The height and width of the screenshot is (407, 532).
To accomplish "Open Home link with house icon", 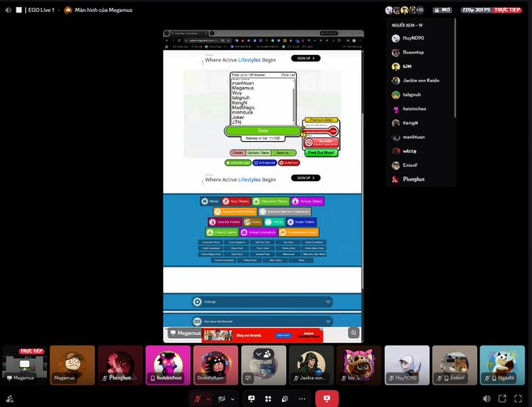I will coord(210,202).
